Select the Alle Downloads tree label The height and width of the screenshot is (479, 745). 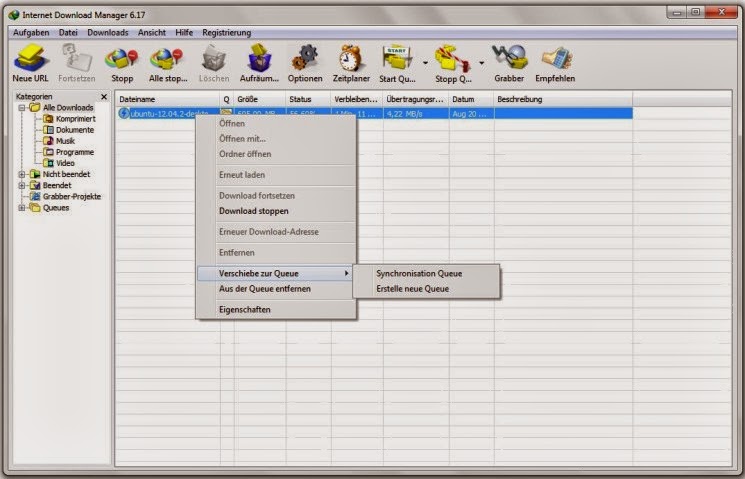click(68, 108)
